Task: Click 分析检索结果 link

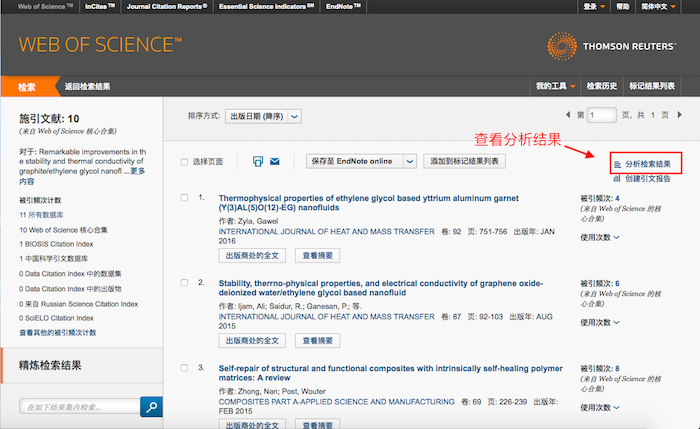Action: (647, 164)
